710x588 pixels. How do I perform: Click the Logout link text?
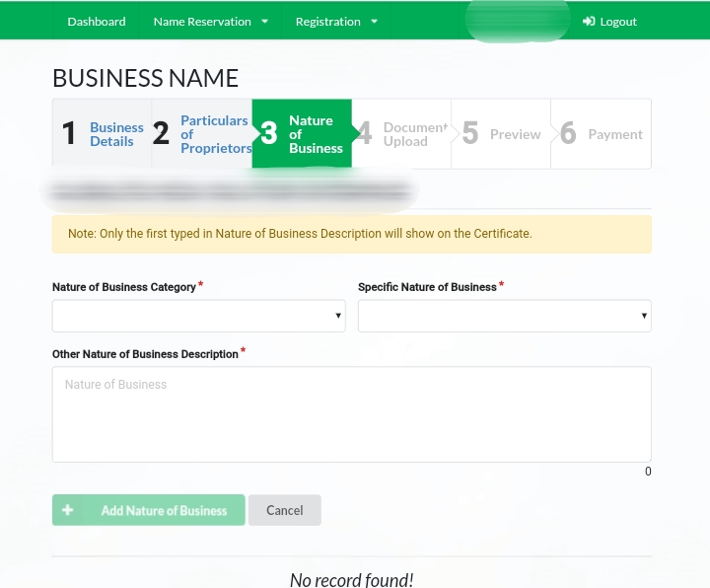618,22
